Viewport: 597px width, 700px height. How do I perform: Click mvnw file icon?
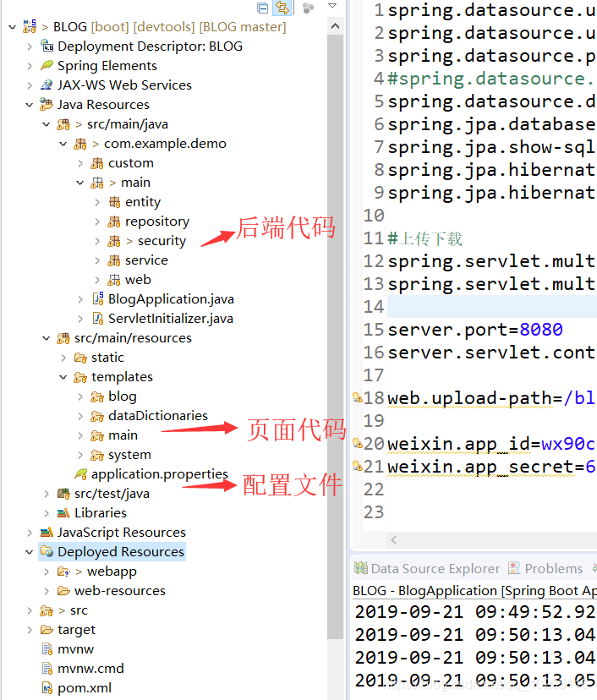point(47,649)
